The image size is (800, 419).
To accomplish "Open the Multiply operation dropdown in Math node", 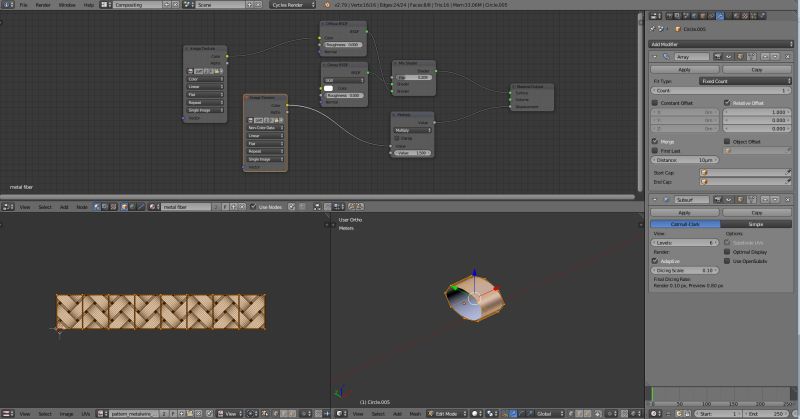I will pos(412,130).
